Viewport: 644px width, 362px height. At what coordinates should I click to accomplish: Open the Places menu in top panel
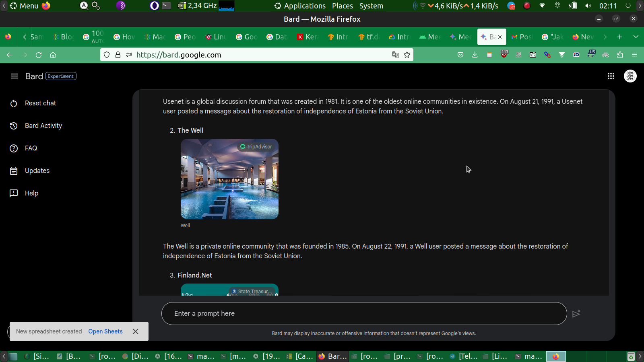pyautogui.click(x=343, y=6)
